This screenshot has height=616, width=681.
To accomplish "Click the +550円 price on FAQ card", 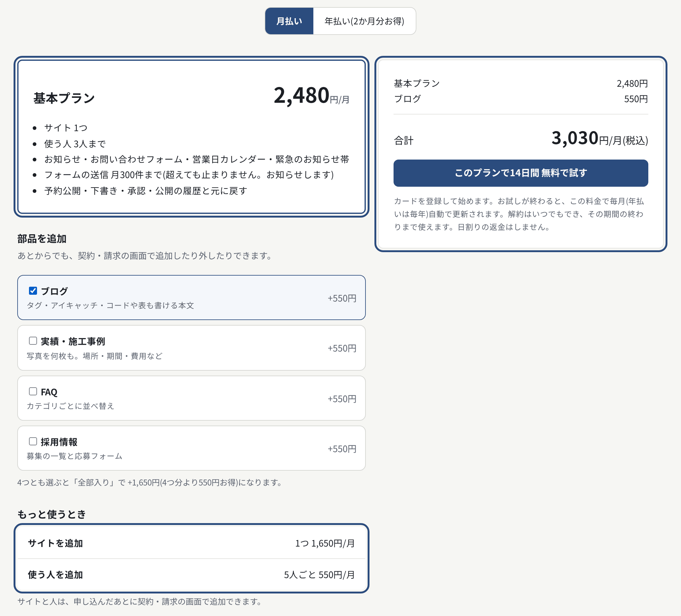I will [342, 399].
